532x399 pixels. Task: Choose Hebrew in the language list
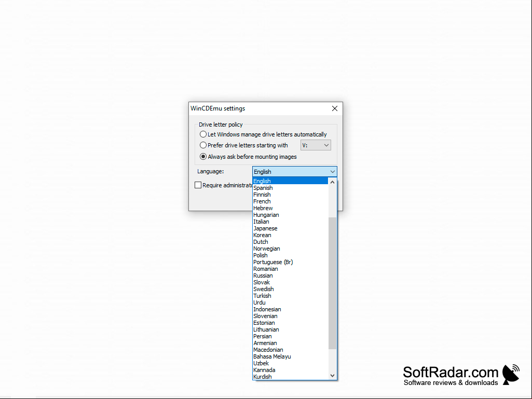pyautogui.click(x=291, y=208)
